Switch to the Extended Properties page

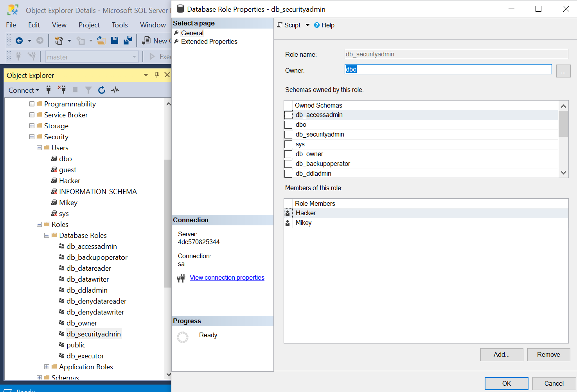[209, 41]
